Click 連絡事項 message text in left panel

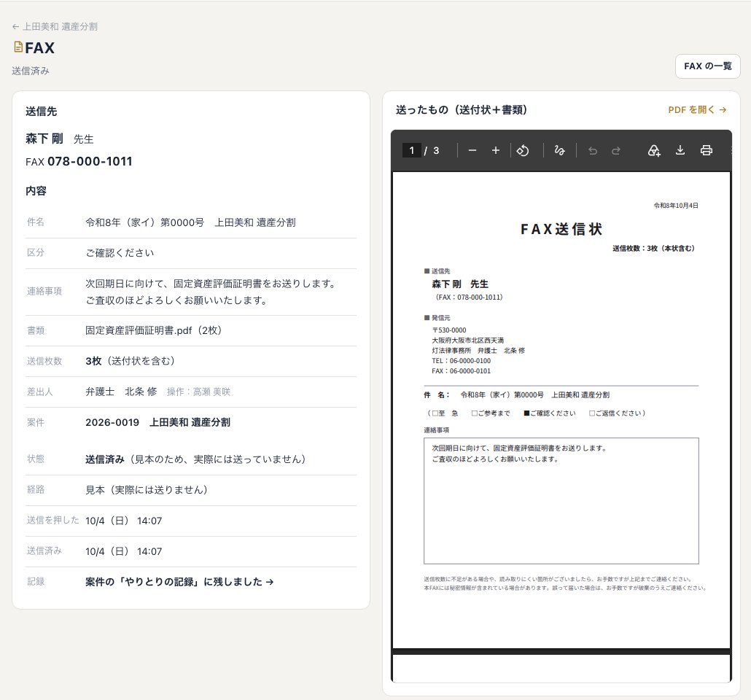click(x=211, y=292)
